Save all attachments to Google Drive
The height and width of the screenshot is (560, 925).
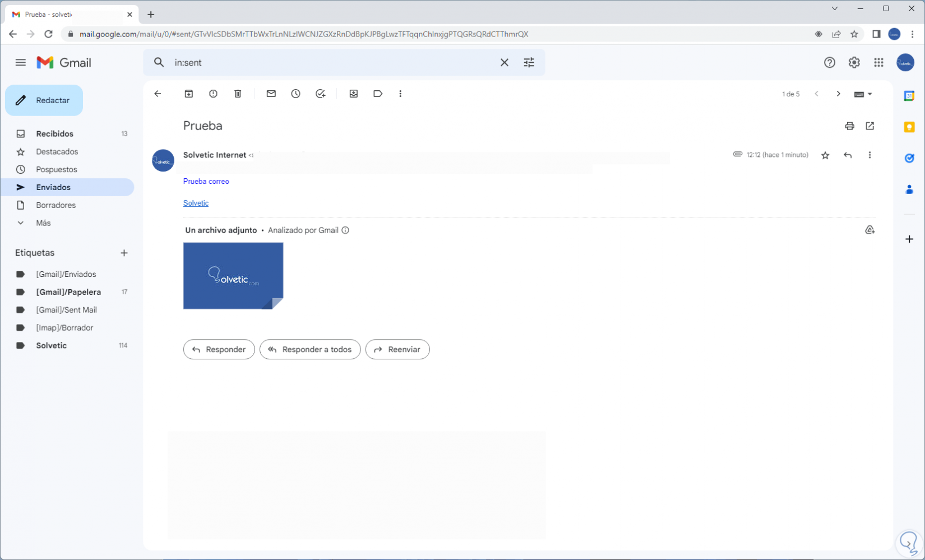[x=870, y=230]
